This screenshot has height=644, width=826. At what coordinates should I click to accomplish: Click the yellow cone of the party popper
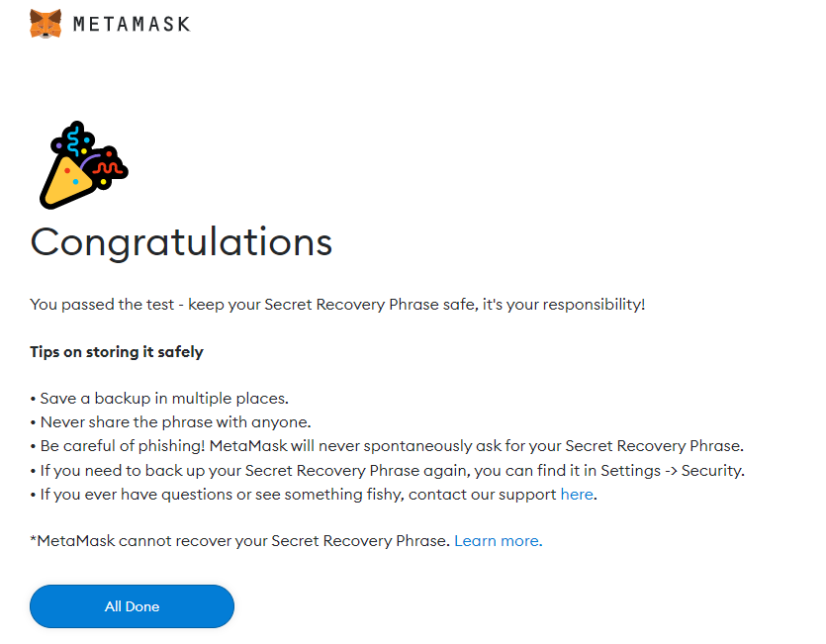point(65,183)
